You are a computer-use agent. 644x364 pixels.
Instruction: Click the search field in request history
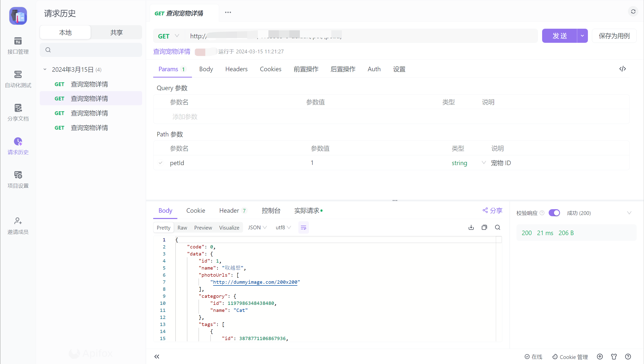(x=91, y=50)
